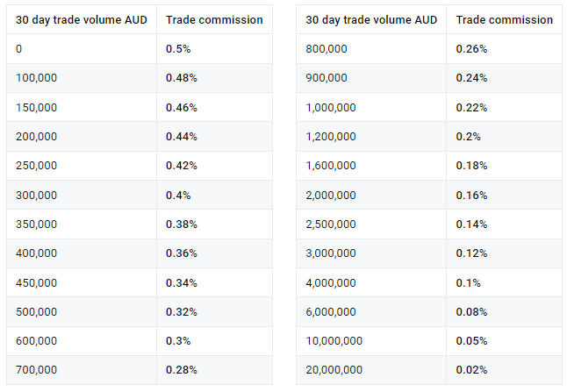Click the 0.28% commission value

click(182, 369)
